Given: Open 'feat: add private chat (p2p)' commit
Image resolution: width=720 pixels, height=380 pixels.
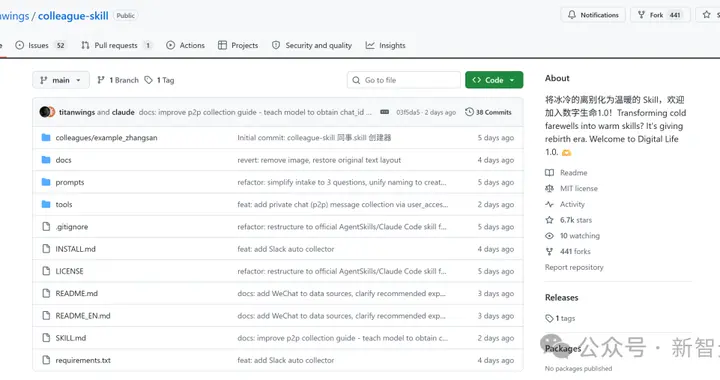Looking at the screenshot, I should (x=343, y=205).
